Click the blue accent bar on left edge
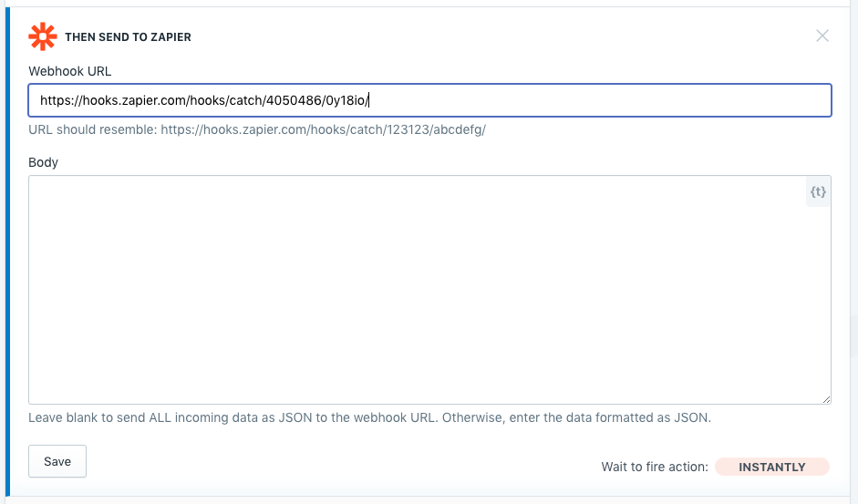 [7, 252]
